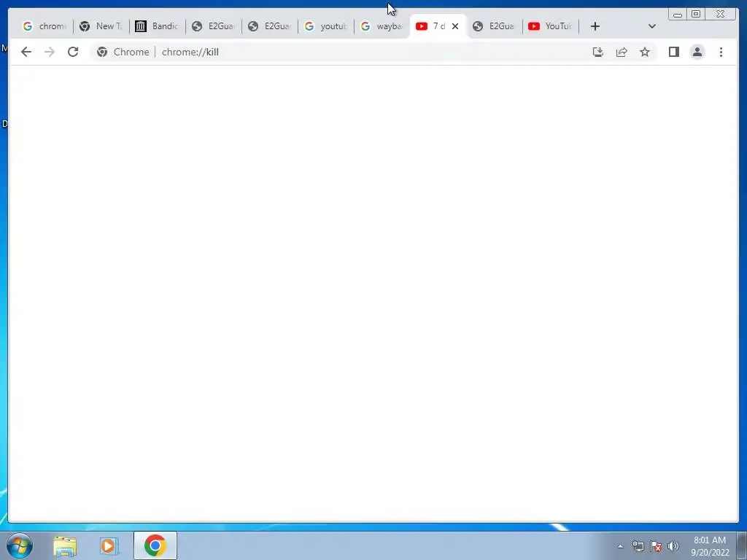Launch Windows Media Player from taskbar
This screenshot has width=747, height=560.
click(x=108, y=545)
